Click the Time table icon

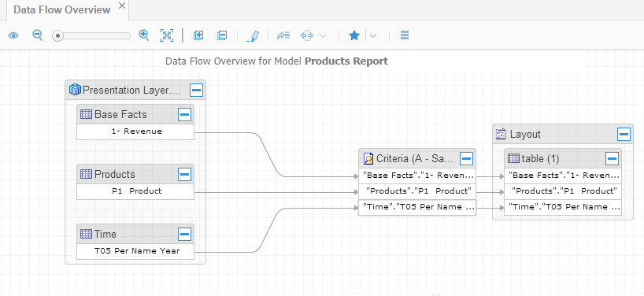(x=87, y=234)
